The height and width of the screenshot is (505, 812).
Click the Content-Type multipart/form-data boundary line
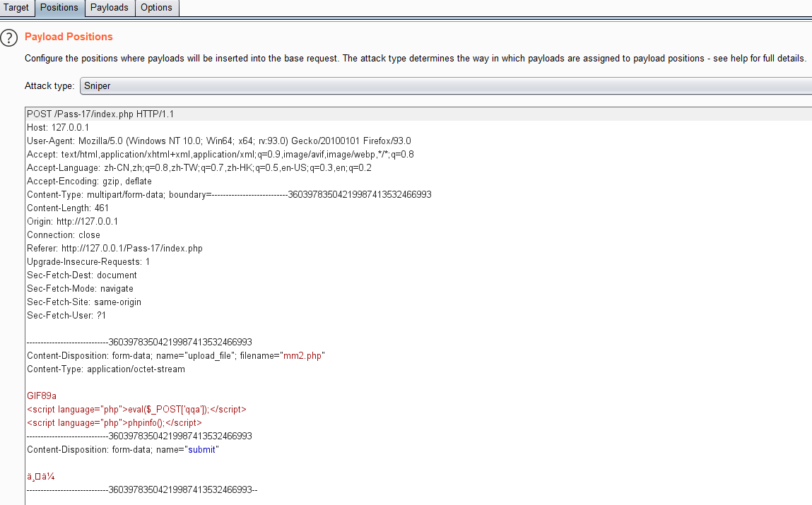[230, 194]
